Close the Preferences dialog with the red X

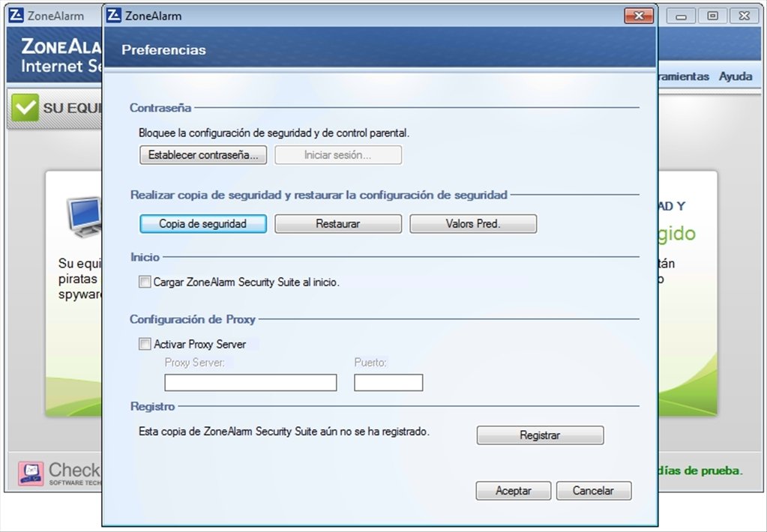click(639, 16)
